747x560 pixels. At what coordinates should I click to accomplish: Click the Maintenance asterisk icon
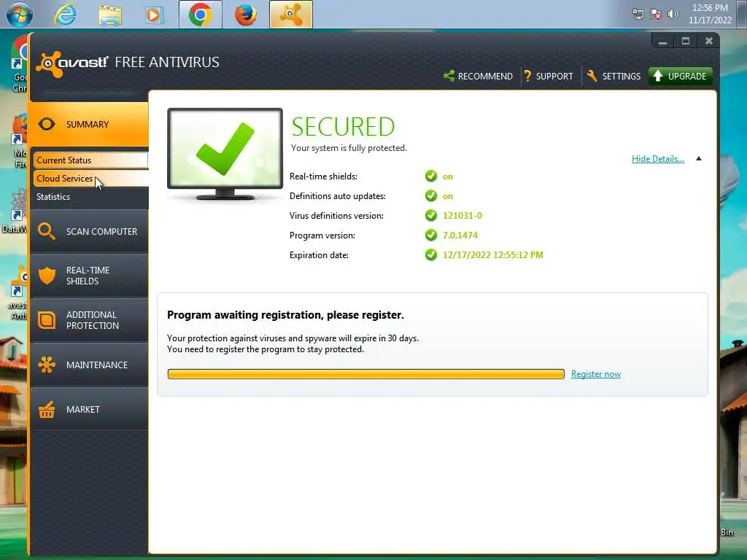point(47,365)
